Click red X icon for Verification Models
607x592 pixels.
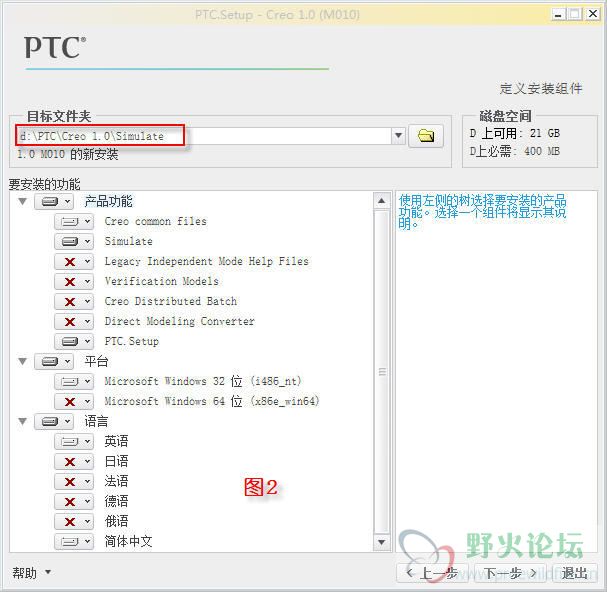(x=70, y=281)
